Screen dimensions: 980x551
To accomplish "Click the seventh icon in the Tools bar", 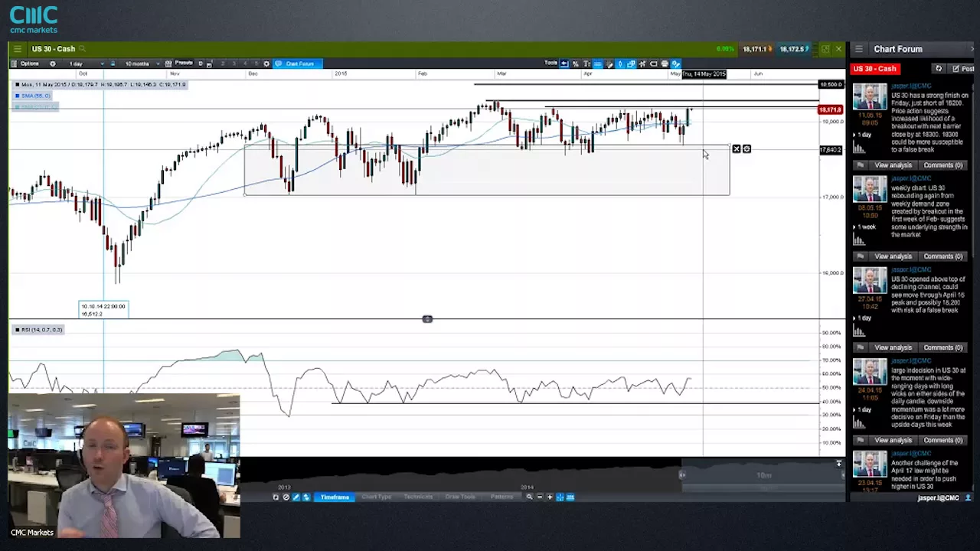I will [632, 64].
